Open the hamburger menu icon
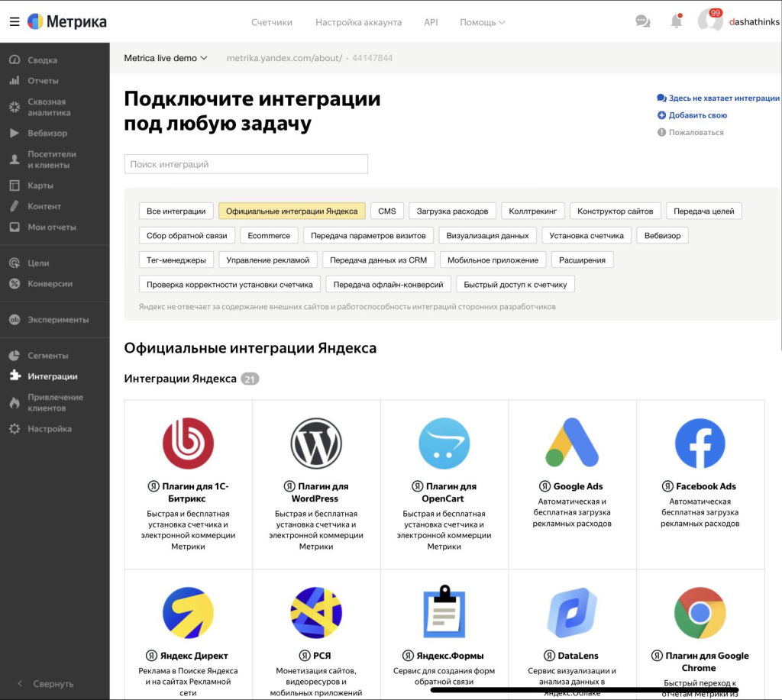This screenshot has width=782, height=700. [15, 21]
